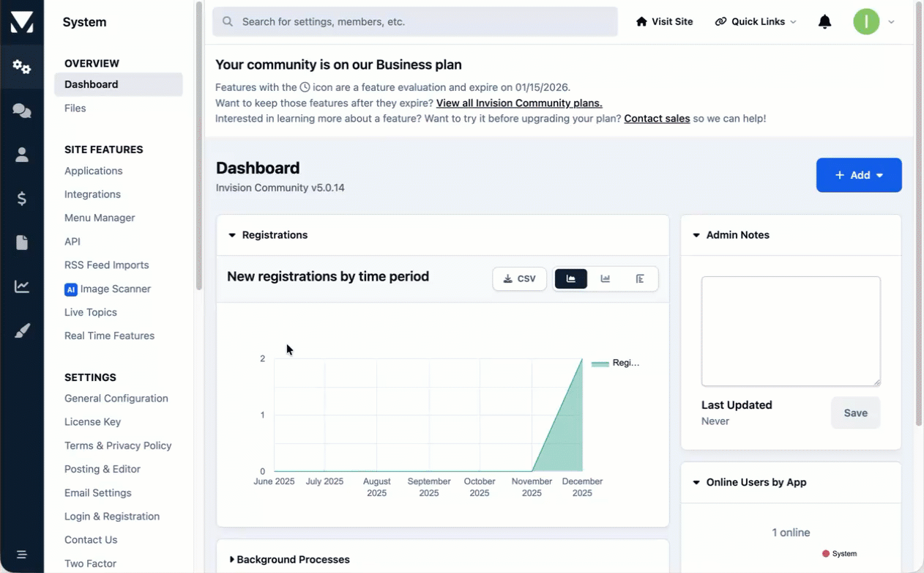Click the main page scrollbar
This screenshot has width=924, height=573.
click(x=920, y=214)
